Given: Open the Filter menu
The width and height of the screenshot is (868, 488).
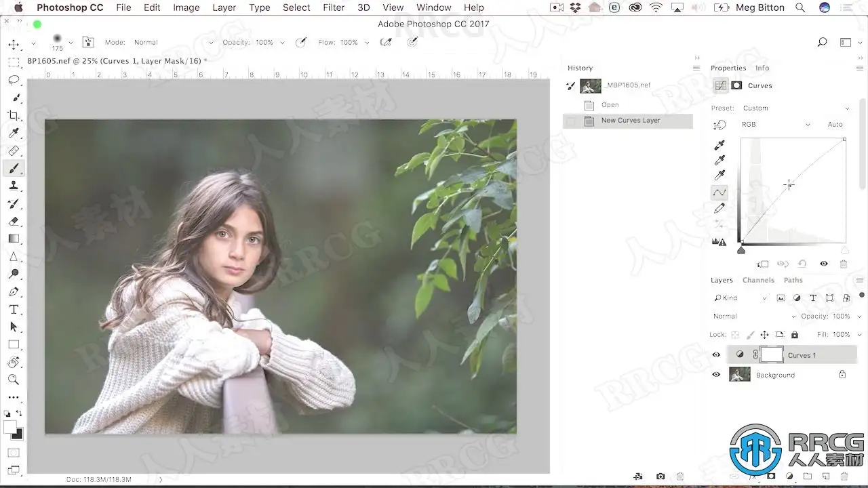Looking at the screenshot, I should click(333, 7).
